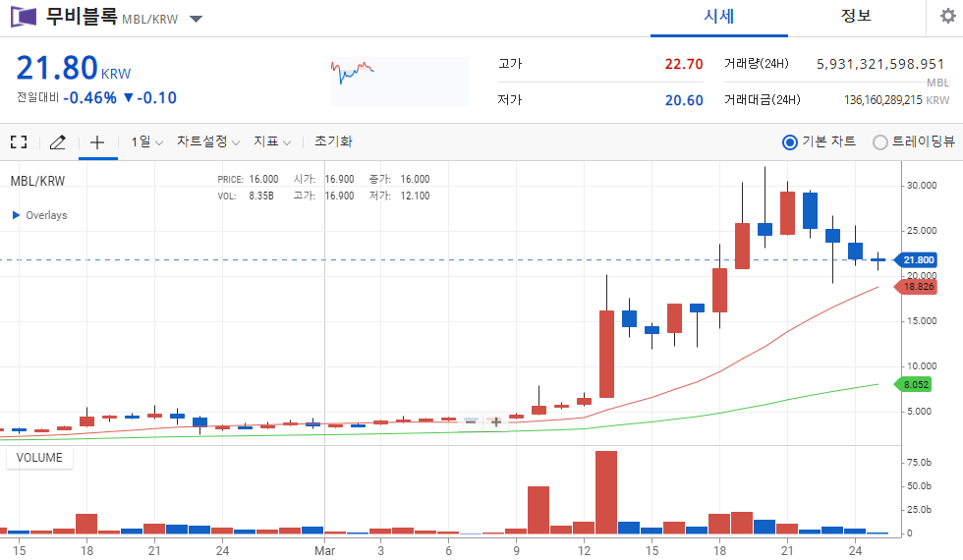Click the 거래대금(24H) value 136,160,289,215
Screen dimensions: 963x560
(x=883, y=100)
